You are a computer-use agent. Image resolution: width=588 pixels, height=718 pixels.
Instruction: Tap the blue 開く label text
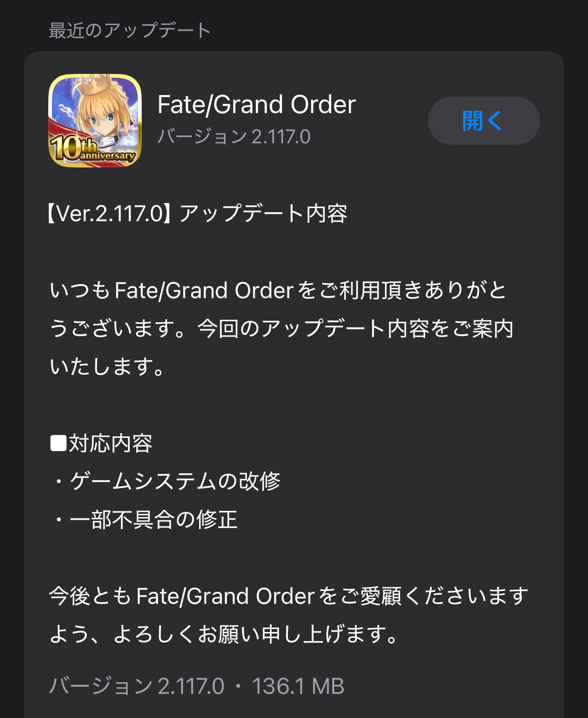[482, 121]
